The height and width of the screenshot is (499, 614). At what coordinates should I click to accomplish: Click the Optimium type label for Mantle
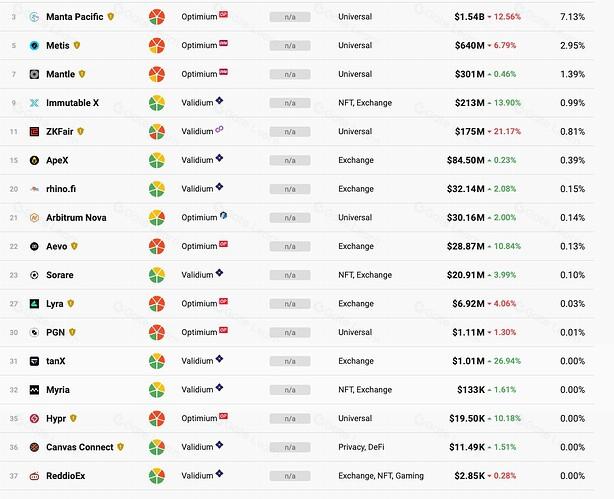(199, 74)
